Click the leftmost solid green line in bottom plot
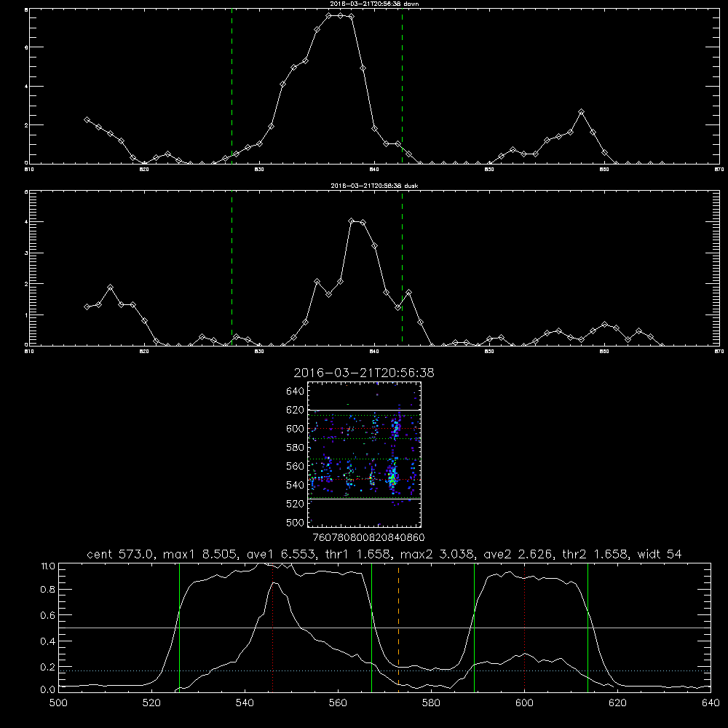The height and width of the screenshot is (728, 728). tap(179, 627)
